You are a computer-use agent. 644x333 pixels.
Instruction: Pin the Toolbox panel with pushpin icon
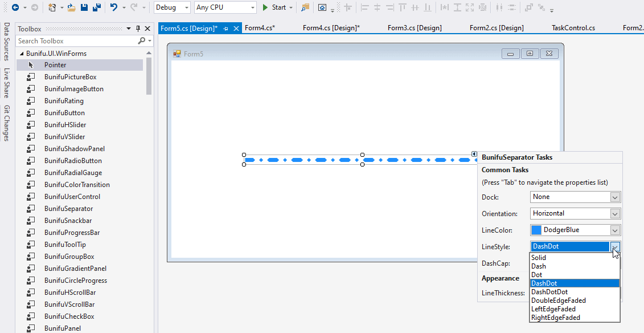138,29
